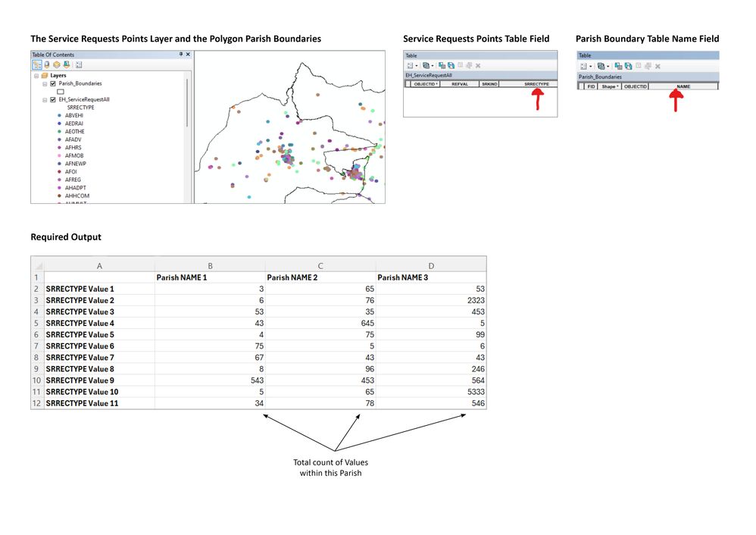Collapse the EH_ServiceRequestAll layer legend

pos(45,100)
